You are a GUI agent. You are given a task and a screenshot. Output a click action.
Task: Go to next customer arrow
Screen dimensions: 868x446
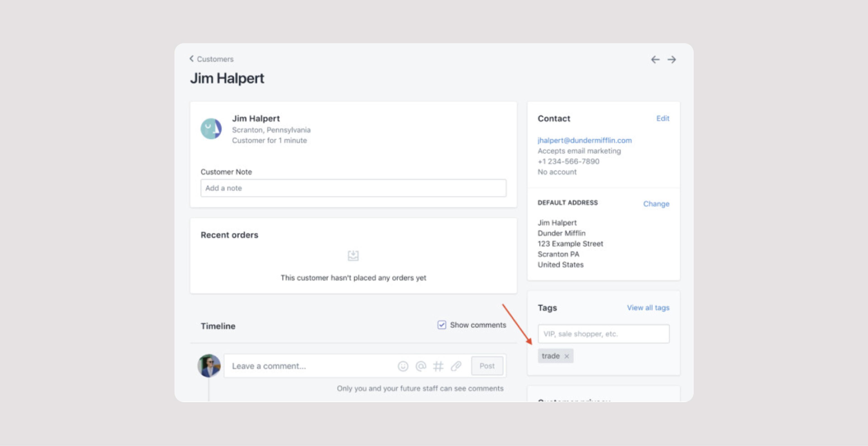pos(672,60)
